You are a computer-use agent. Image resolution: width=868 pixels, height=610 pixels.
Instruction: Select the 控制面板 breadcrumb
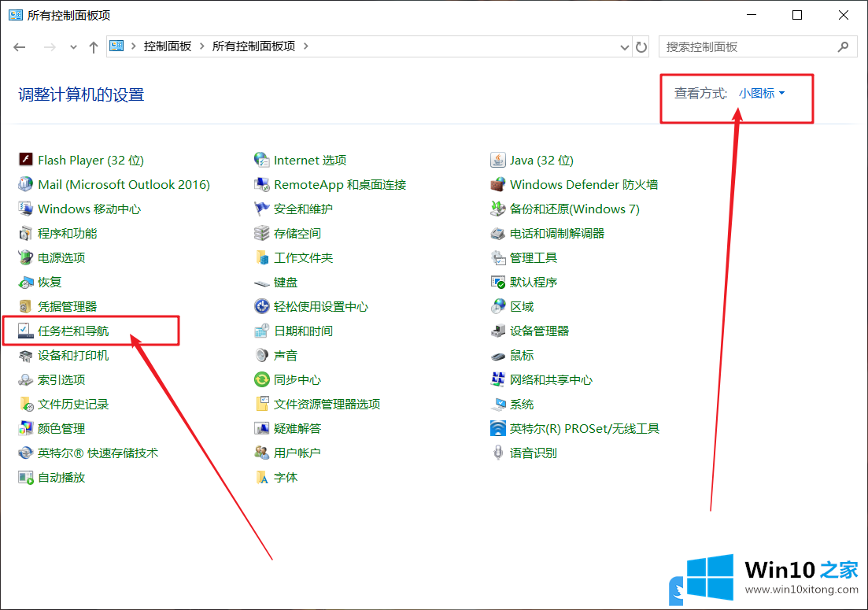[167, 46]
